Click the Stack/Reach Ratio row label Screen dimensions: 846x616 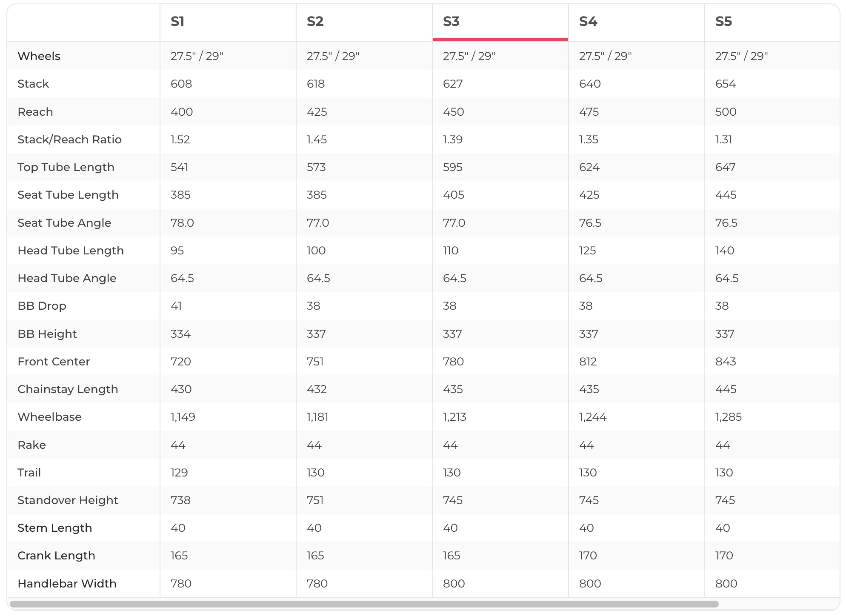click(x=69, y=140)
